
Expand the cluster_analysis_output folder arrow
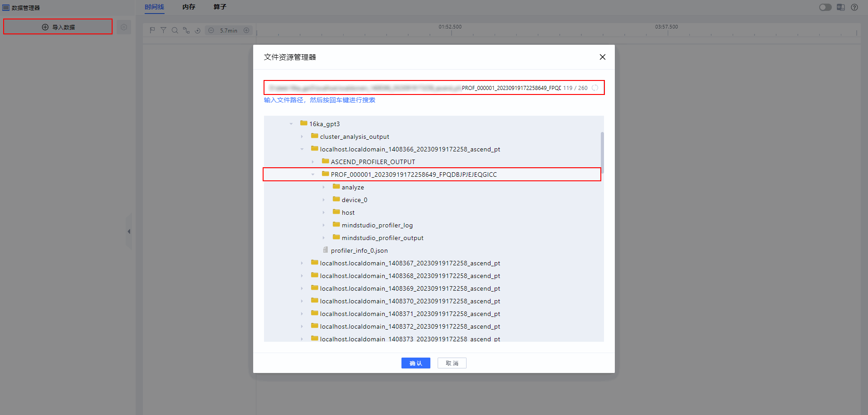[302, 137]
